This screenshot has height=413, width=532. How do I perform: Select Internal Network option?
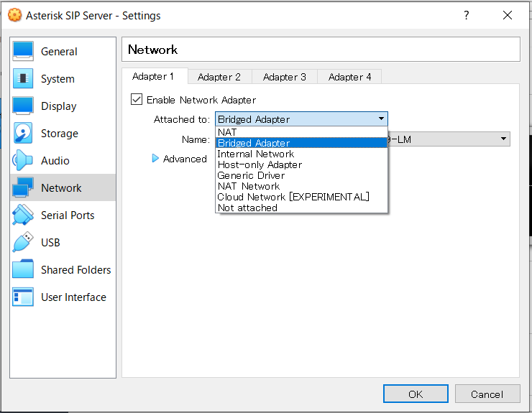click(x=301, y=154)
